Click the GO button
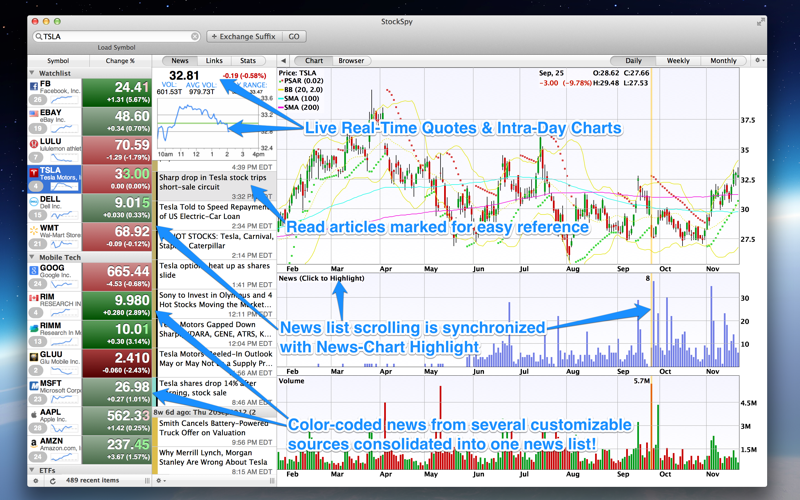Screen dimensions: 800x500 pyautogui.click(x=294, y=37)
